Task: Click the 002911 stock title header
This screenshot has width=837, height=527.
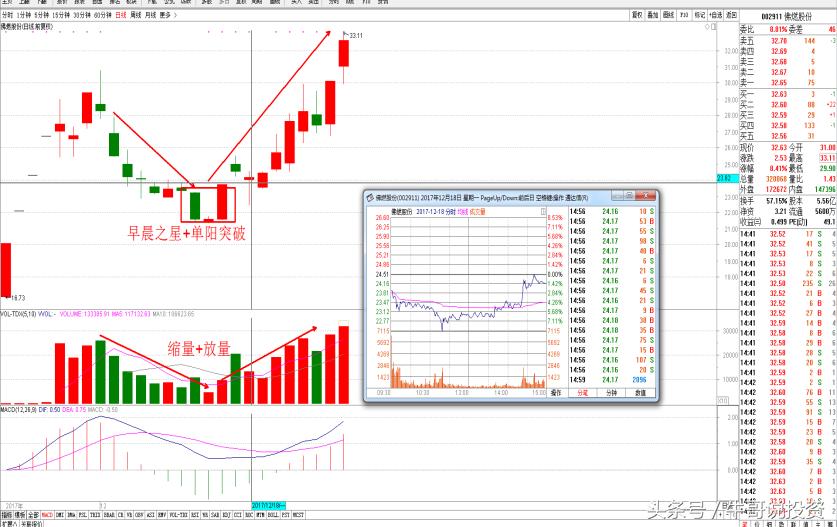Action: coord(786,17)
